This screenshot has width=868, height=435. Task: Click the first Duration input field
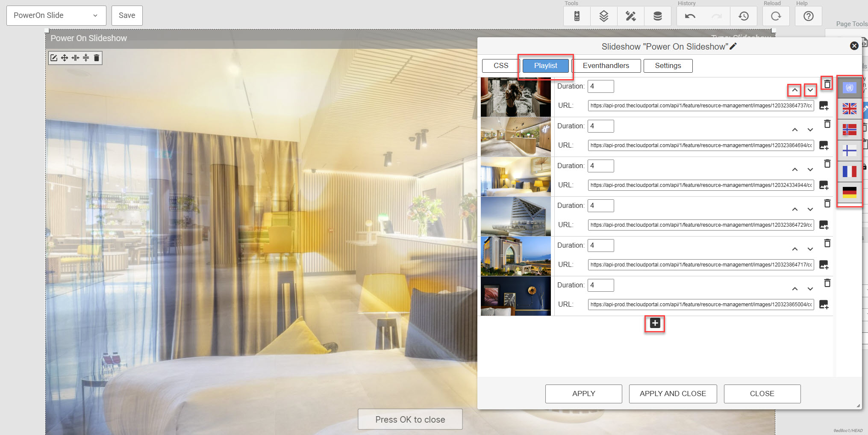[600, 86]
